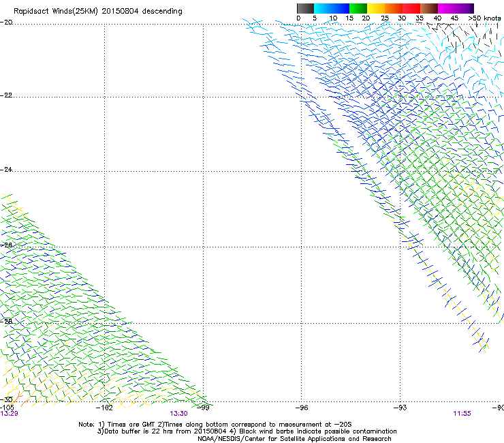Click the 'Times are GMT' note line
This screenshot has height=443, width=504.
point(215,425)
